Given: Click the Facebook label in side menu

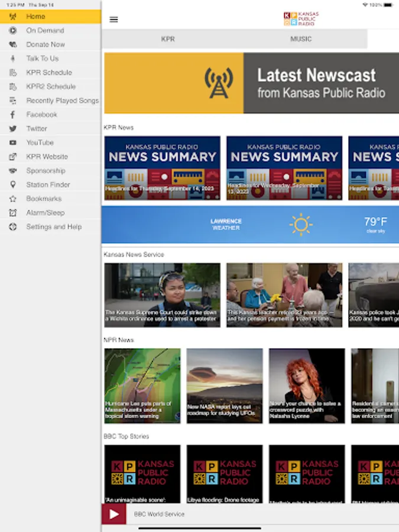Looking at the screenshot, I should (x=42, y=115).
